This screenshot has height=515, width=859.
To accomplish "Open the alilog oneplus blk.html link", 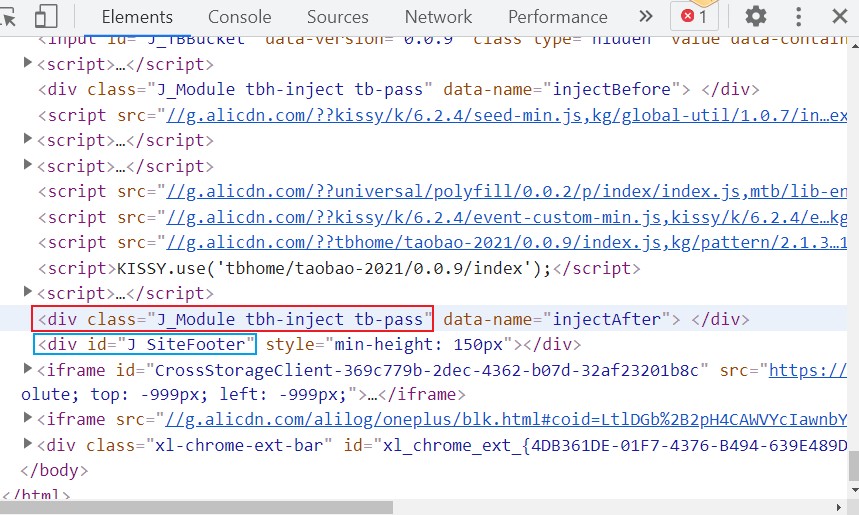I will pos(506,420).
